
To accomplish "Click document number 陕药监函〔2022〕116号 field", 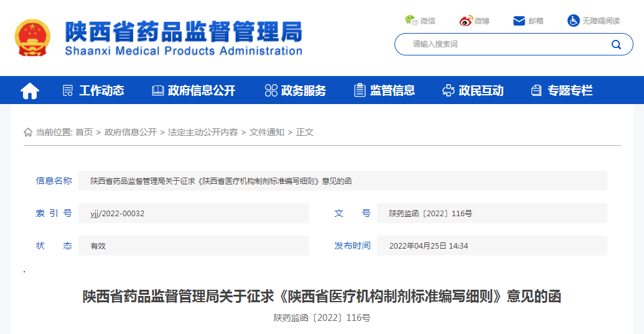I will [492, 213].
